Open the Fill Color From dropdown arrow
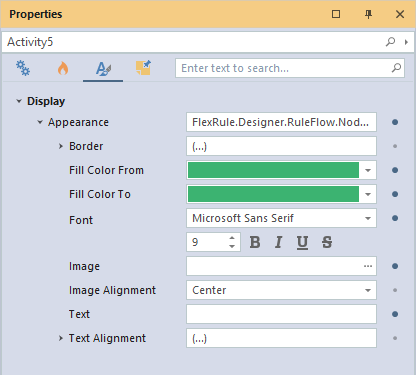Viewport: 416px width, 375px height. [x=368, y=170]
